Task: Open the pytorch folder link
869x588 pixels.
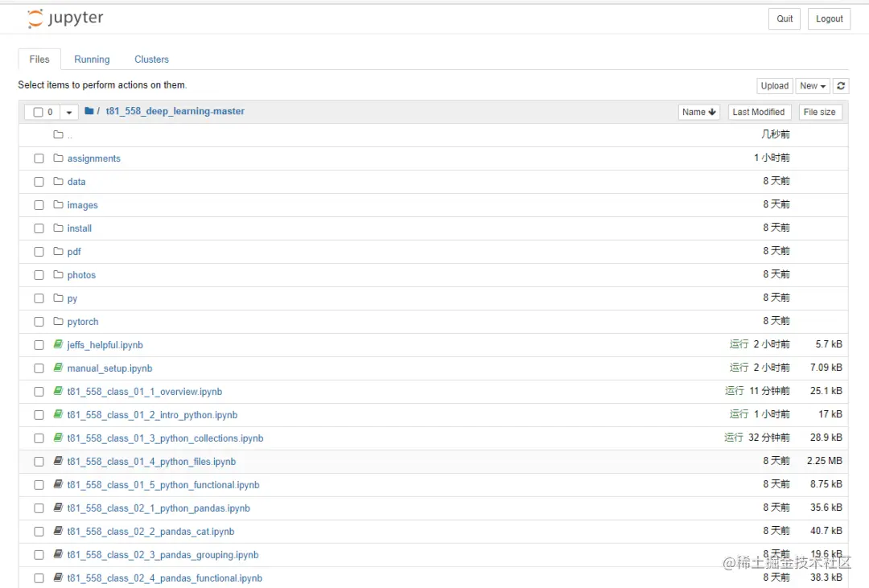Action: tap(83, 322)
